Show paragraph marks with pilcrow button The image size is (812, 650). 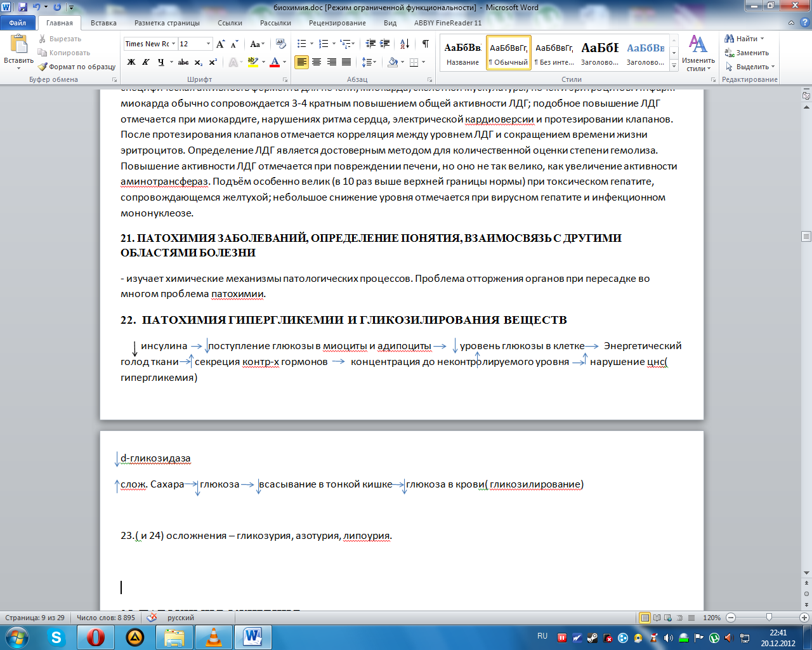tap(426, 44)
